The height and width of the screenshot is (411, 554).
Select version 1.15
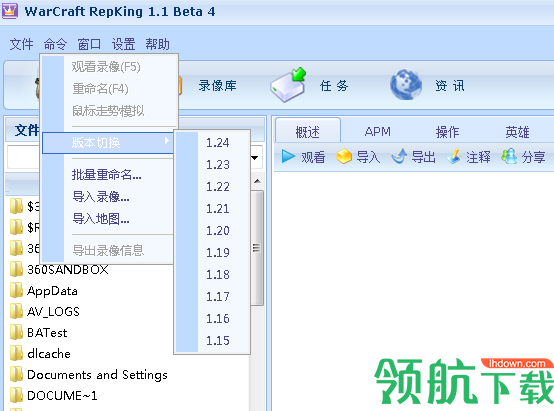point(218,340)
